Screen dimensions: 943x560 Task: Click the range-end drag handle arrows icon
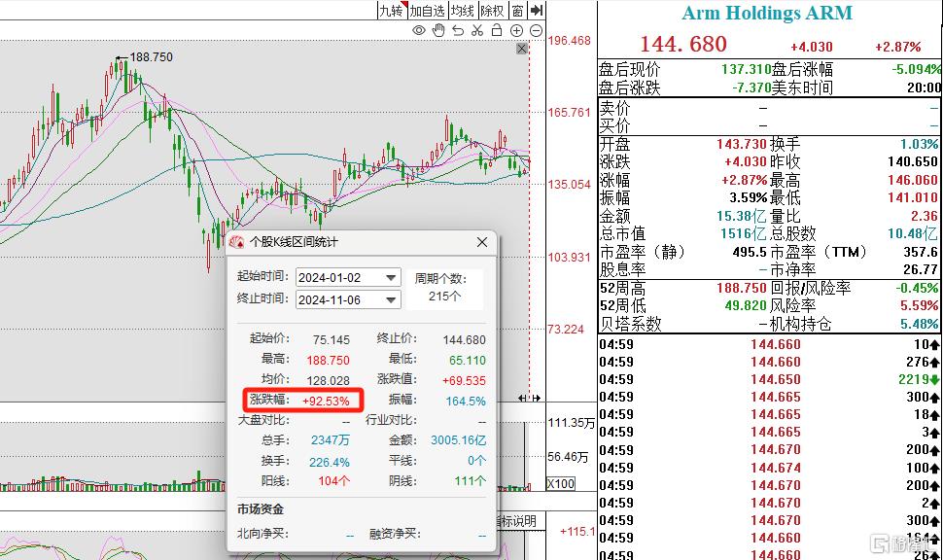point(529,398)
